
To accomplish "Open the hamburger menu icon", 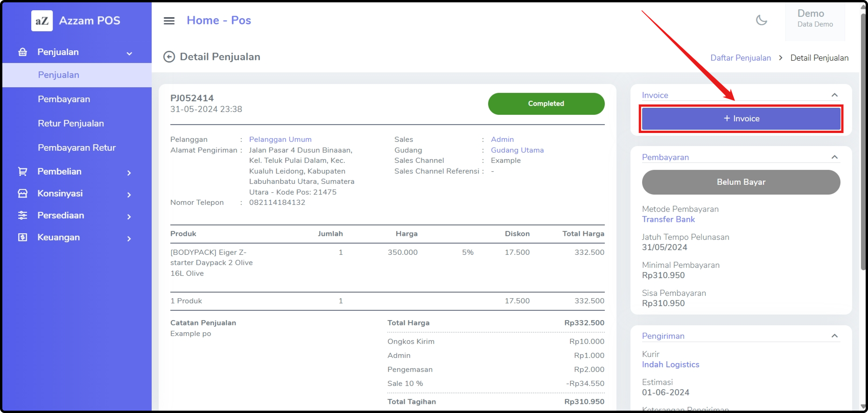I will pos(169,21).
